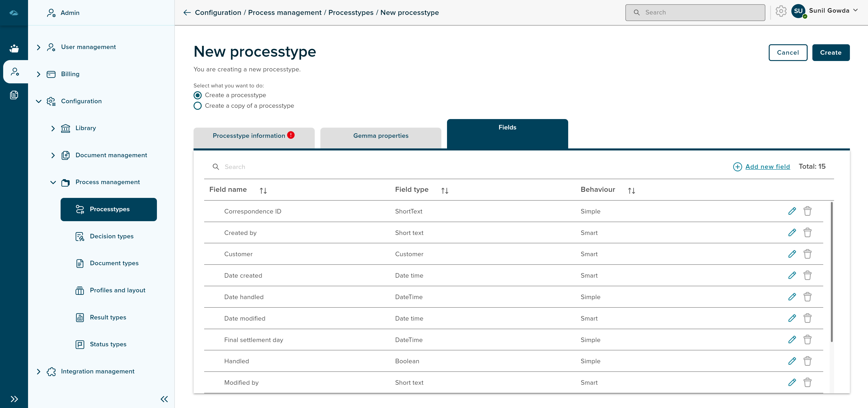Click the back arrow in breadcrumb
Viewport: 868px width, 408px height.
(187, 13)
